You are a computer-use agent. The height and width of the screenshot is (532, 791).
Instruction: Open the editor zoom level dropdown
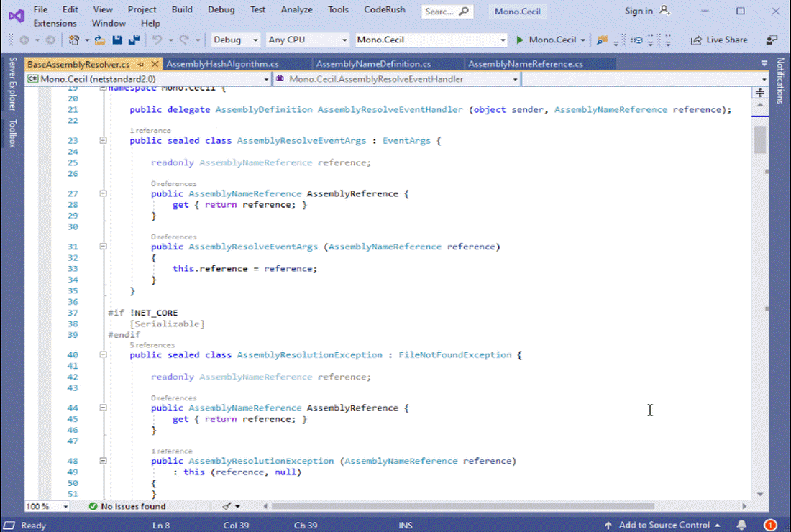click(45, 506)
